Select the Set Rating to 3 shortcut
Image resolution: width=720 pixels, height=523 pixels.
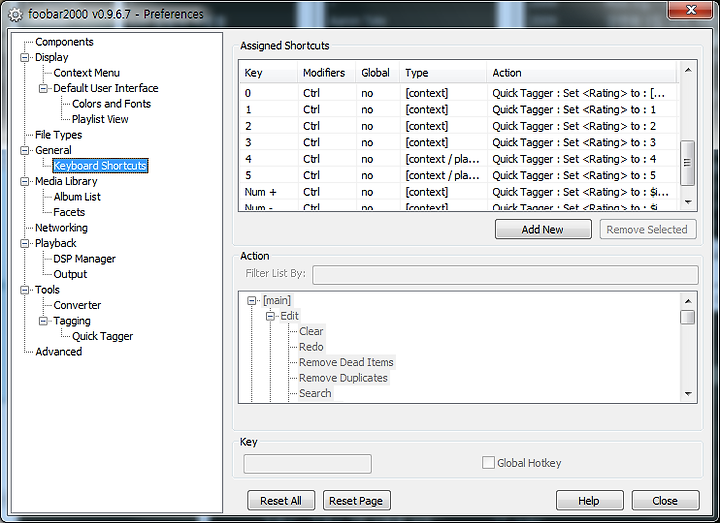(x=458, y=143)
